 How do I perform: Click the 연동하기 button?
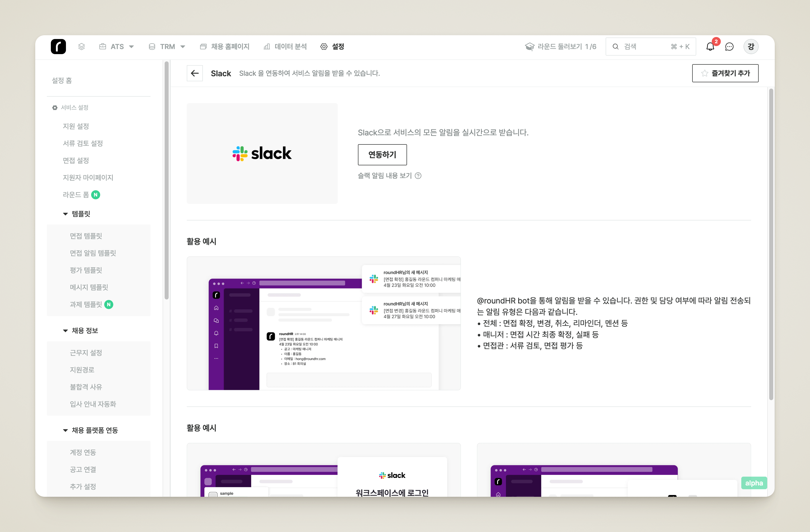tap(382, 155)
